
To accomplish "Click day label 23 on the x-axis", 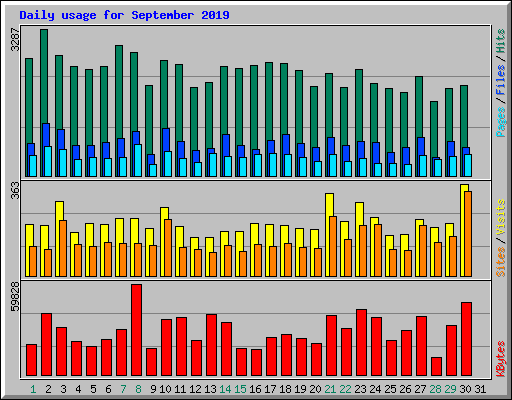I will tap(360, 389).
